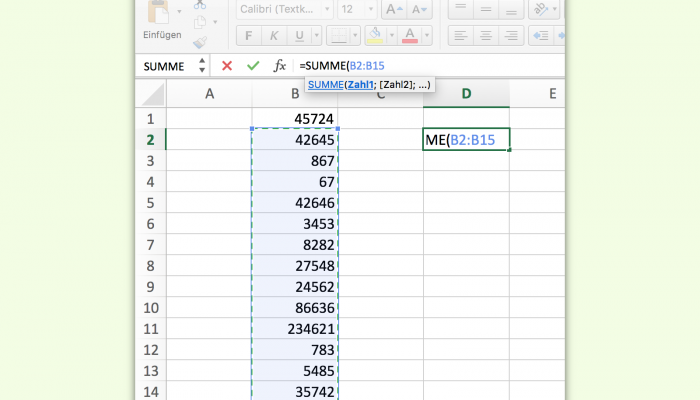This screenshot has width=700, height=400.
Task: Open text orientation dropdown arrow
Action: pyautogui.click(x=555, y=9)
